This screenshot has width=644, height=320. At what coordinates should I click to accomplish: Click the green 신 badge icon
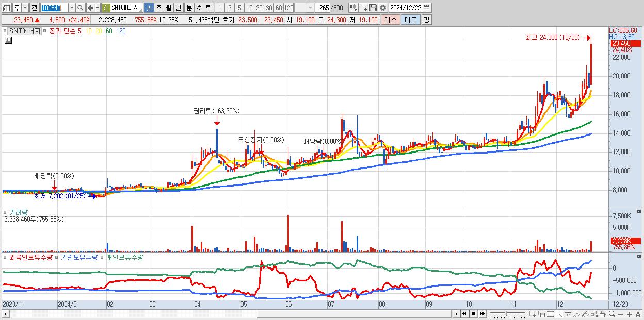coord(106,8)
